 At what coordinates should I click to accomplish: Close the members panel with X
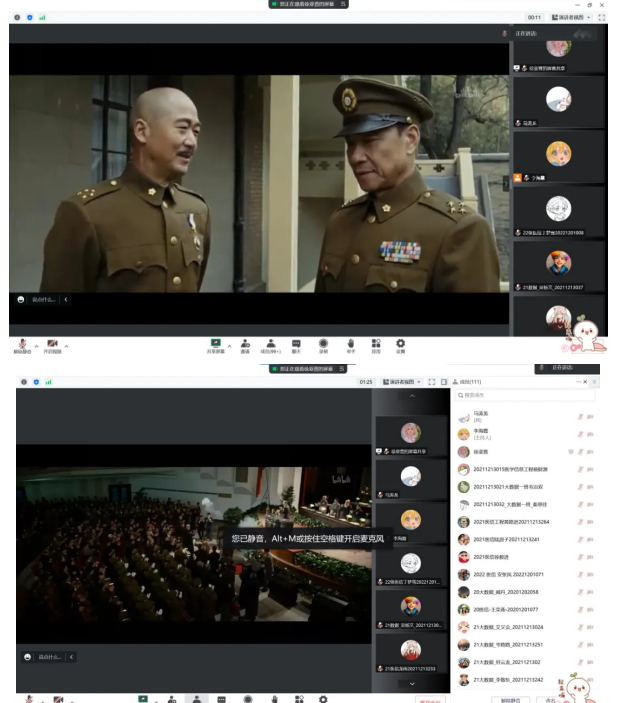point(585,382)
